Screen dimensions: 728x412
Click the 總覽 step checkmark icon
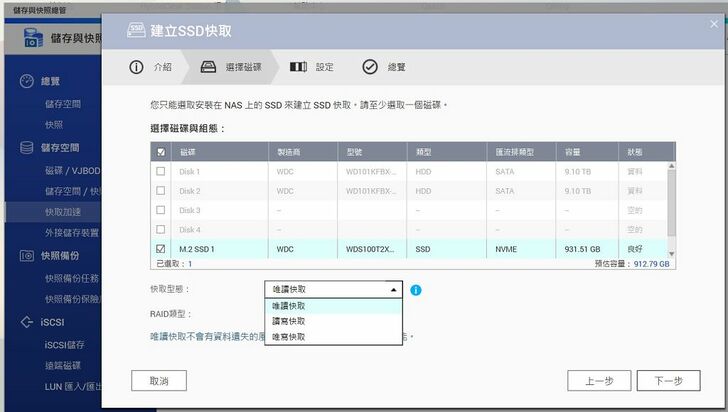point(369,67)
